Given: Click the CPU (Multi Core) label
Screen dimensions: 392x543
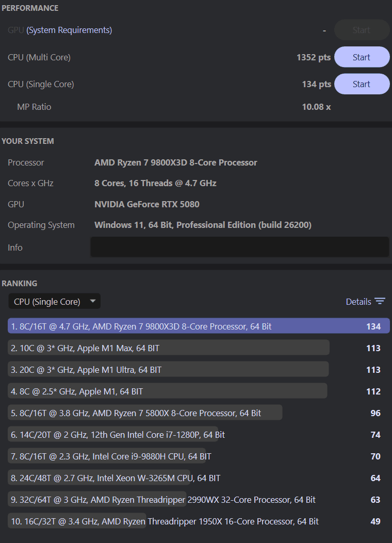Looking at the screenshot, I should pos(39,57).
